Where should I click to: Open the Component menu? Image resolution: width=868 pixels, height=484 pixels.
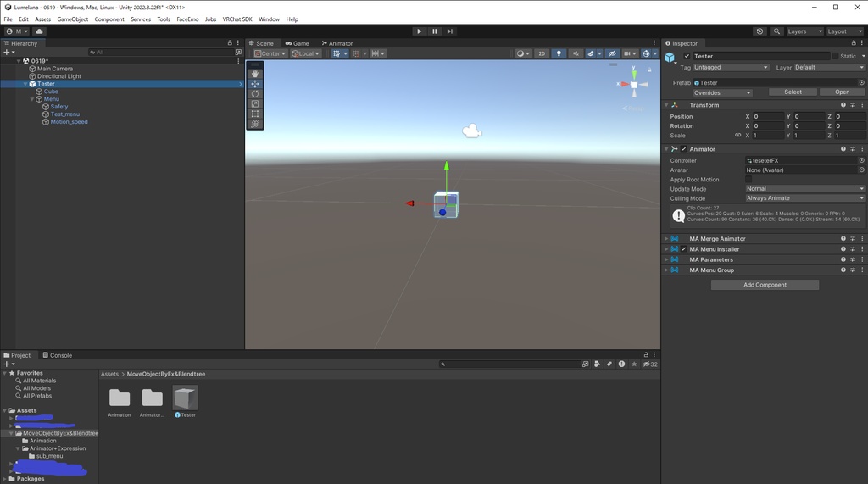pos(109,19)
